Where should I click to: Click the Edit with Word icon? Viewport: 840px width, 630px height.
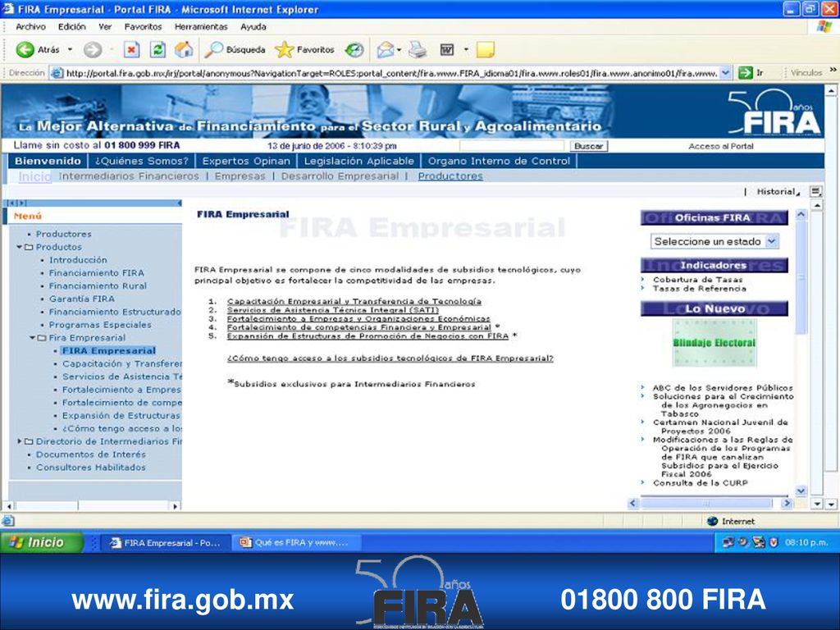[447, 50]
